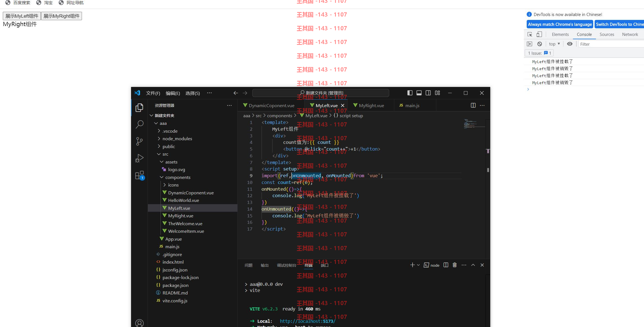Click the 展示MyLeft组件 button

pos(22,16)
